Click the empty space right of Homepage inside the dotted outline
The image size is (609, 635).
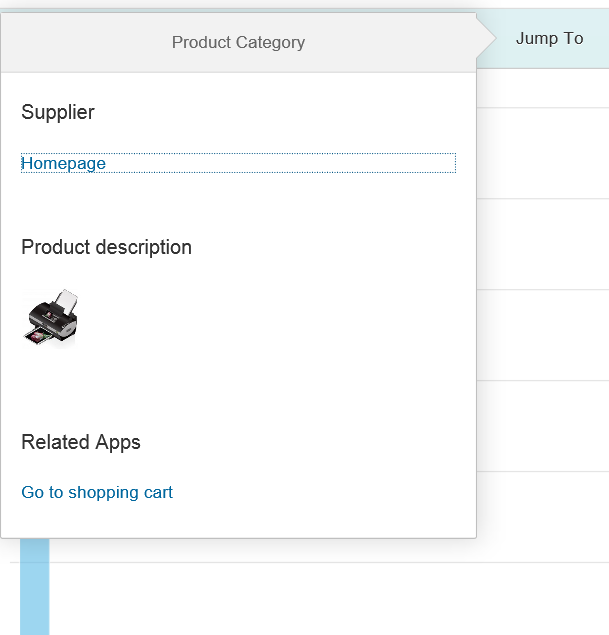point(300,163)
